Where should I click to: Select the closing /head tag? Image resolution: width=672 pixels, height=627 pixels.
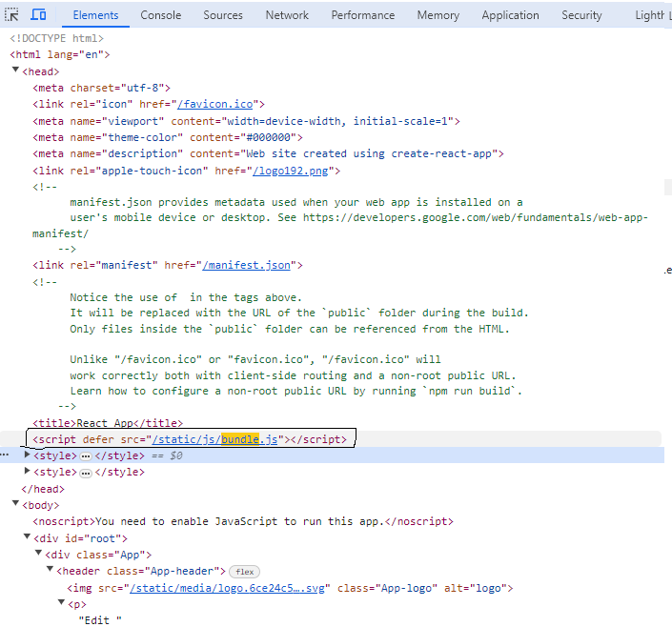[43, 489]
